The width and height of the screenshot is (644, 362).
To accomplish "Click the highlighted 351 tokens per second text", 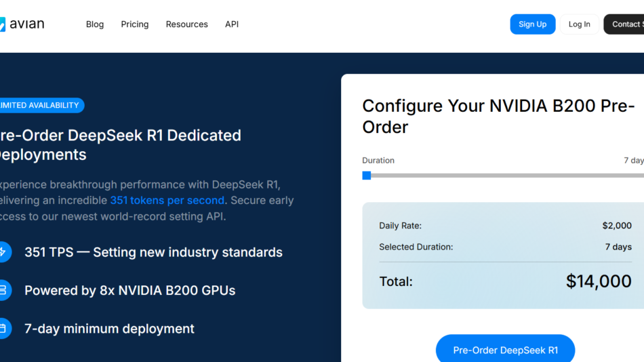I will pos(167,201).
